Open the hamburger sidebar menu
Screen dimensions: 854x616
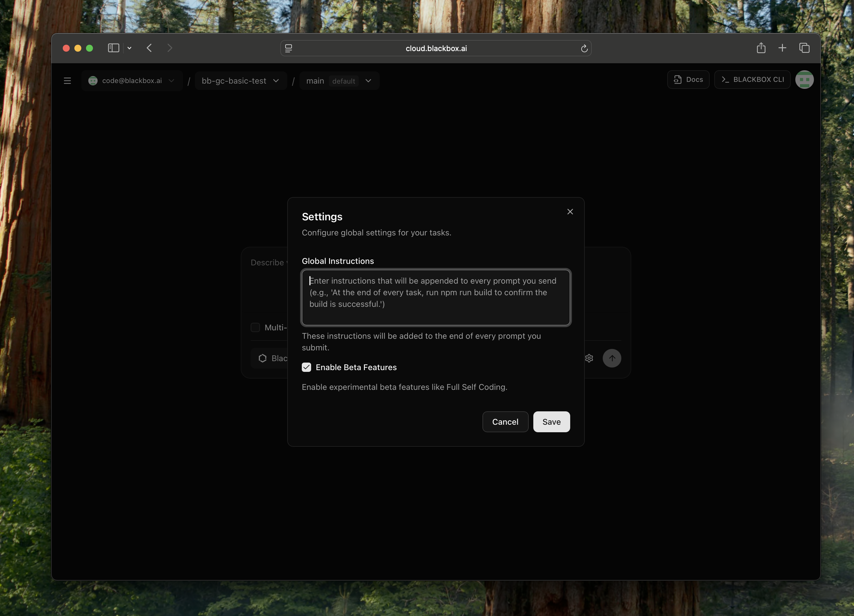click(x=67, y=80)
